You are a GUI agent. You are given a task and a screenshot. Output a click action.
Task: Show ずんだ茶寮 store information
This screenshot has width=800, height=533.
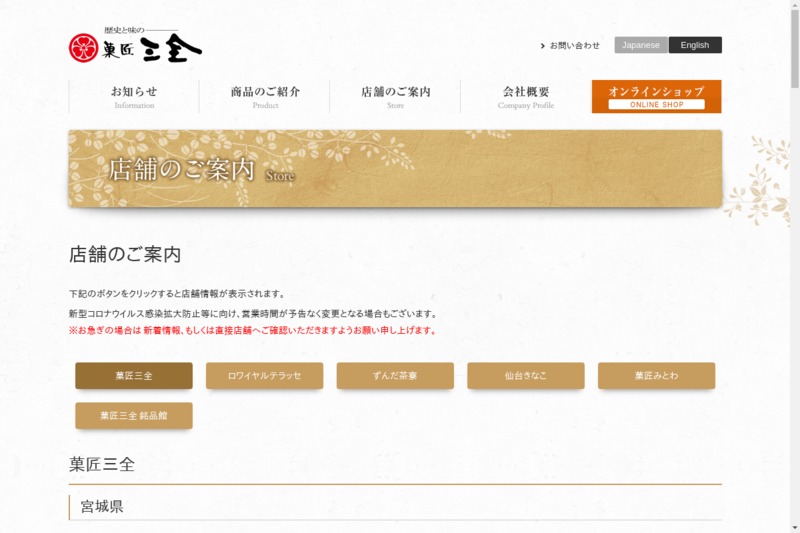395,376
